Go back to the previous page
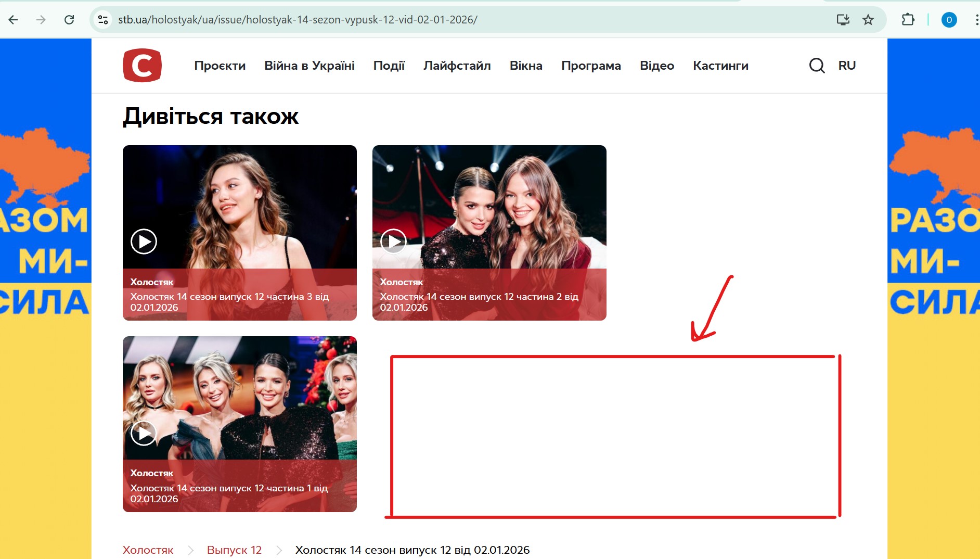 click(14, 20)
